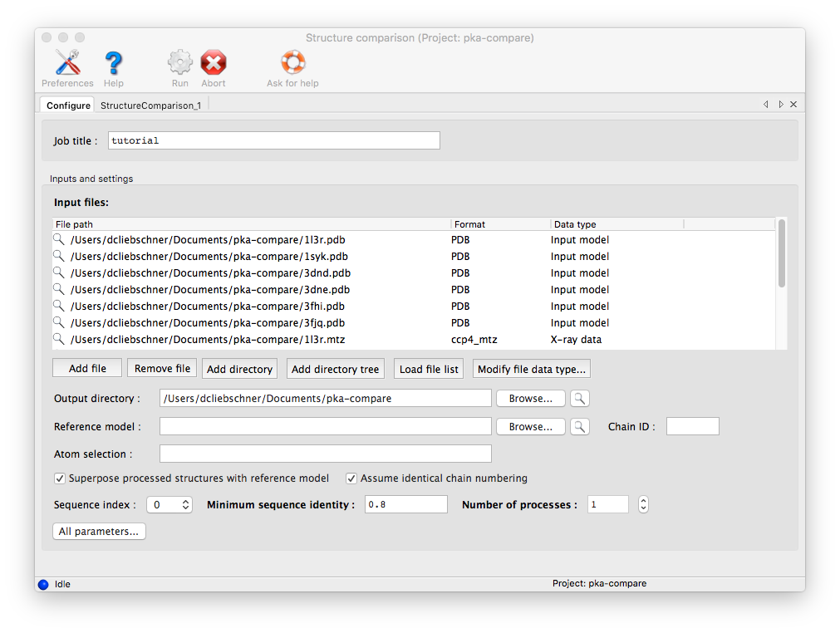Open the Preferences tool icon
The image size is (840, 633).
[x=67, y=63]
